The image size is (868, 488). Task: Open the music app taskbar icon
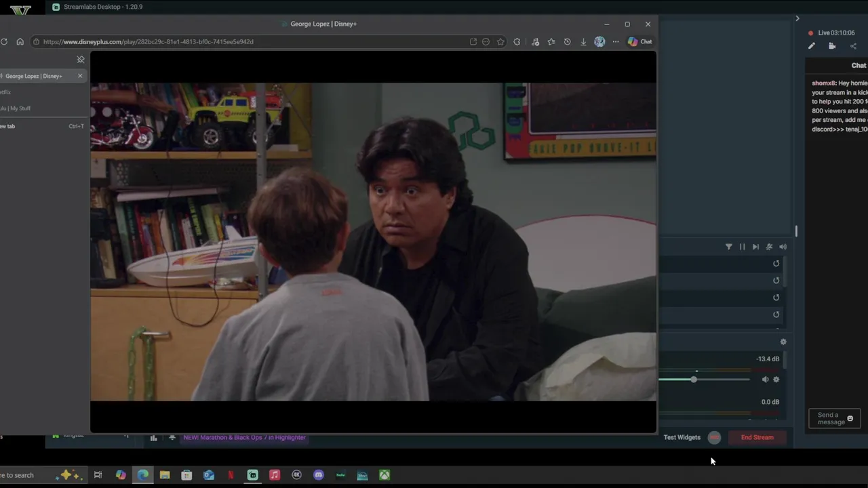[x=275, y=475]
